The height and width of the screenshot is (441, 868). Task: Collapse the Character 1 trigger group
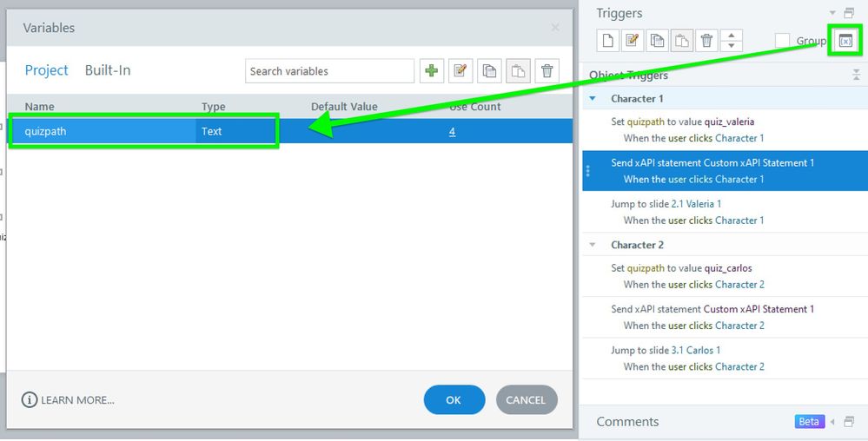[593, 98]
